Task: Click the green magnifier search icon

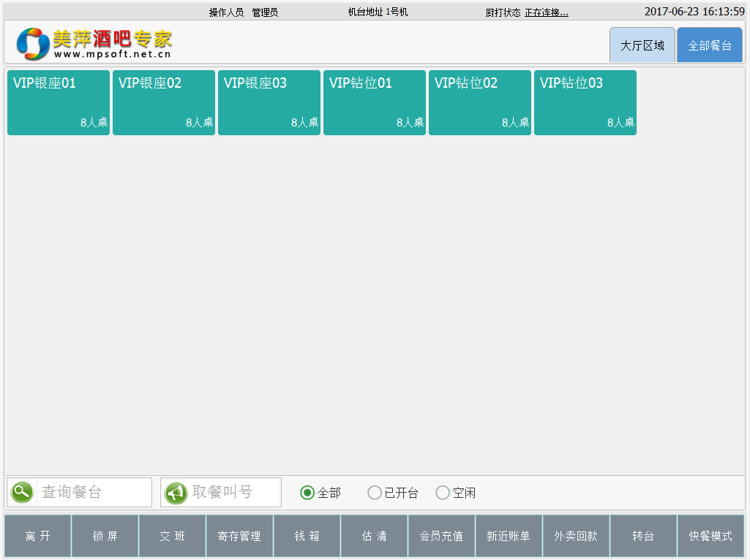Action: (22, 492)
